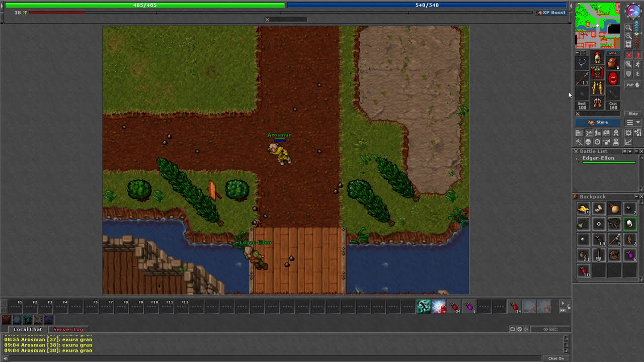Open the options gear icon

(x=628, y=133)
